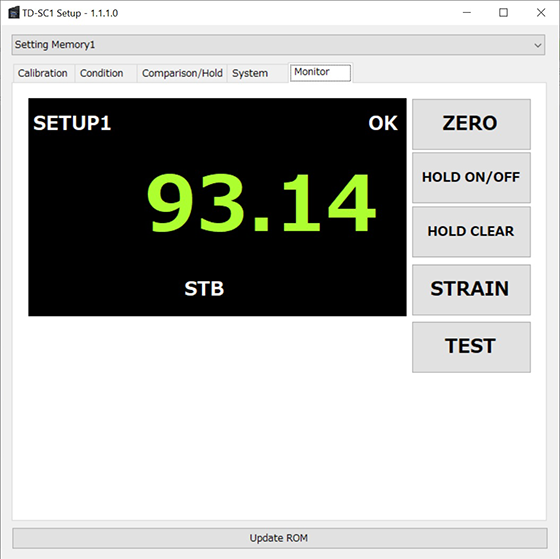
Task: Select the Monitor tab
Action: tap(320, 73)
